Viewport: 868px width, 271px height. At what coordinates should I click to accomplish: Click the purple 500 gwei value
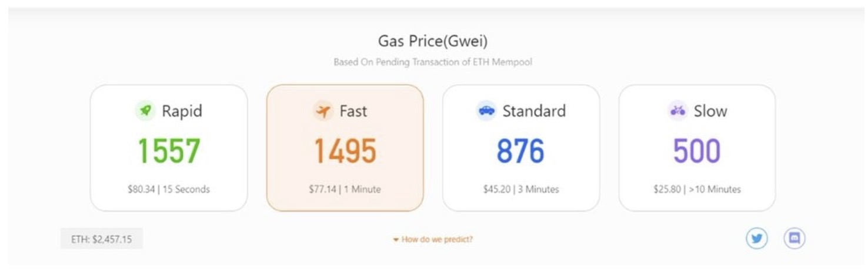(697, 151)
